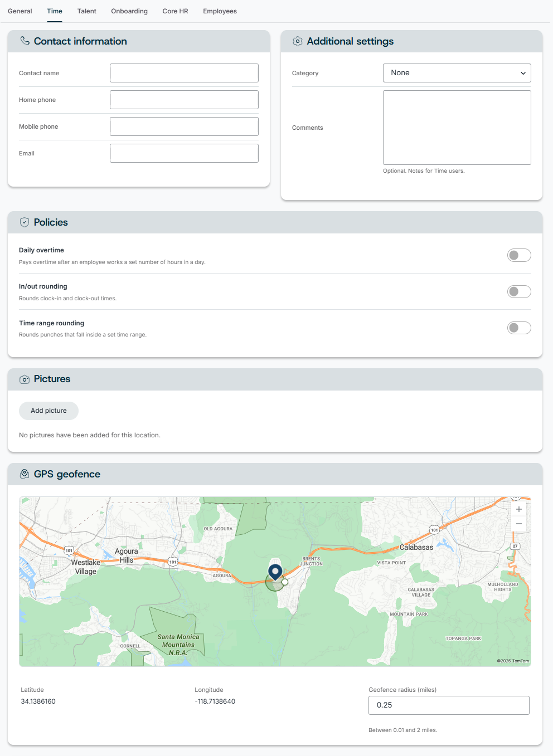
Task: Click the Geofence radius input field
Action: pos(449,705)
